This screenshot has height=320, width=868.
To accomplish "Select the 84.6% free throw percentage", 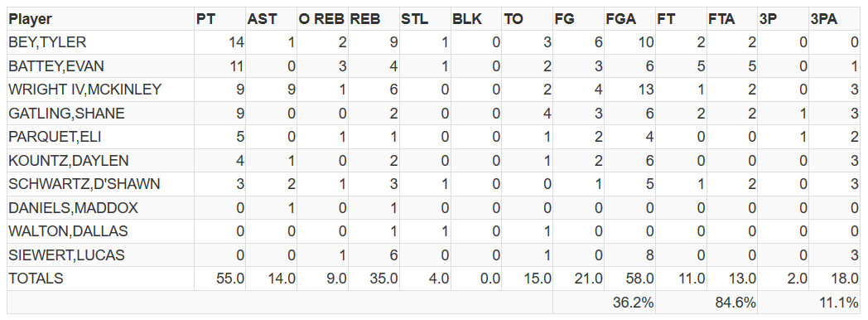I will 735,303.
